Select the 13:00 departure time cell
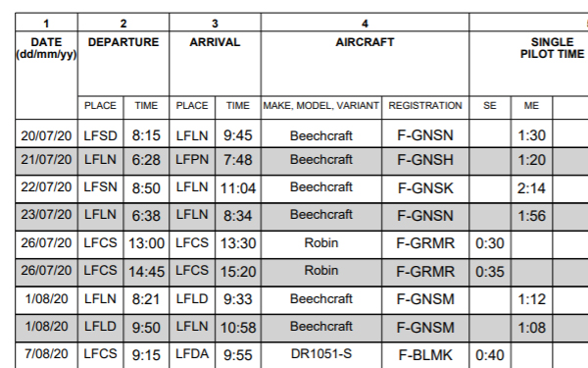The height and width of the screenshot is (368, 588). 146,244
